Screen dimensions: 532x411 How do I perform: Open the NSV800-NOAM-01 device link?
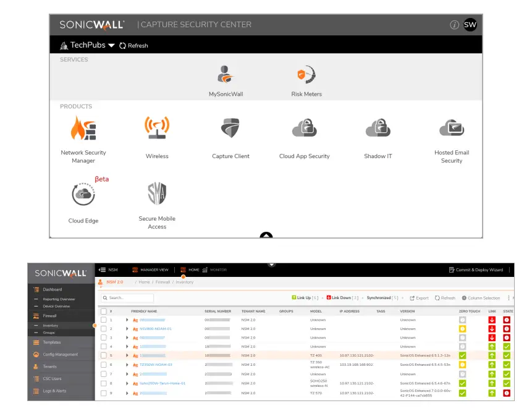click(155, 329)
